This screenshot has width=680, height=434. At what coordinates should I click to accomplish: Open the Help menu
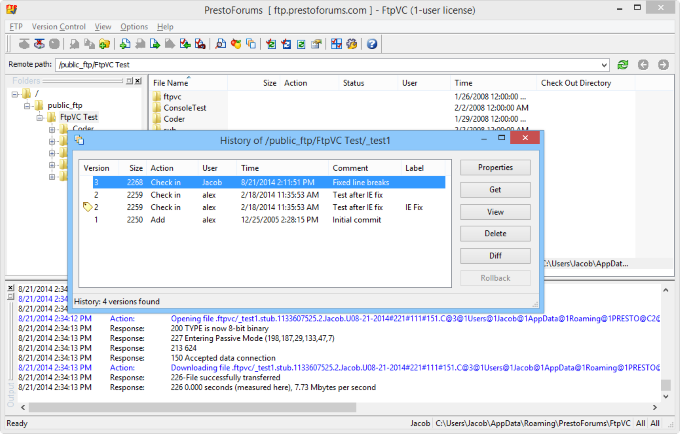165,27
